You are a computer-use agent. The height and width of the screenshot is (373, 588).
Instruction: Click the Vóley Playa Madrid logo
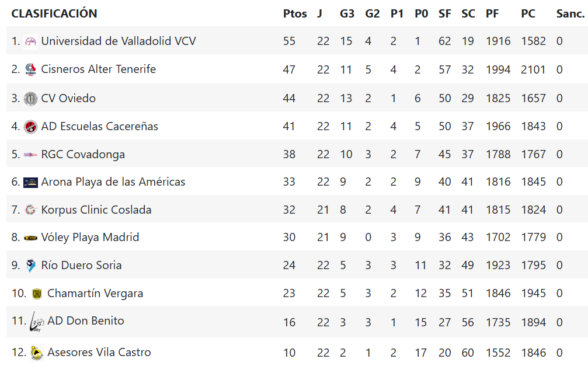click(30, 238)
